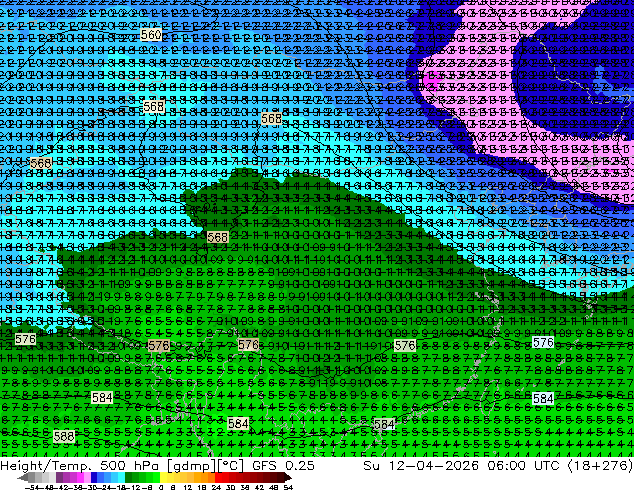Click the 588 contour height label
Image resolution: width=634 pixels, height=490 pixels.
(63, 436)
